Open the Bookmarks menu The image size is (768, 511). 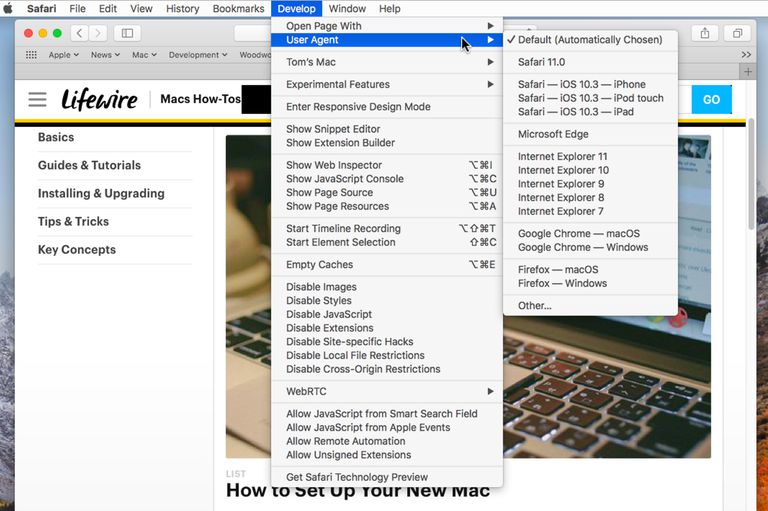point(238,8)
